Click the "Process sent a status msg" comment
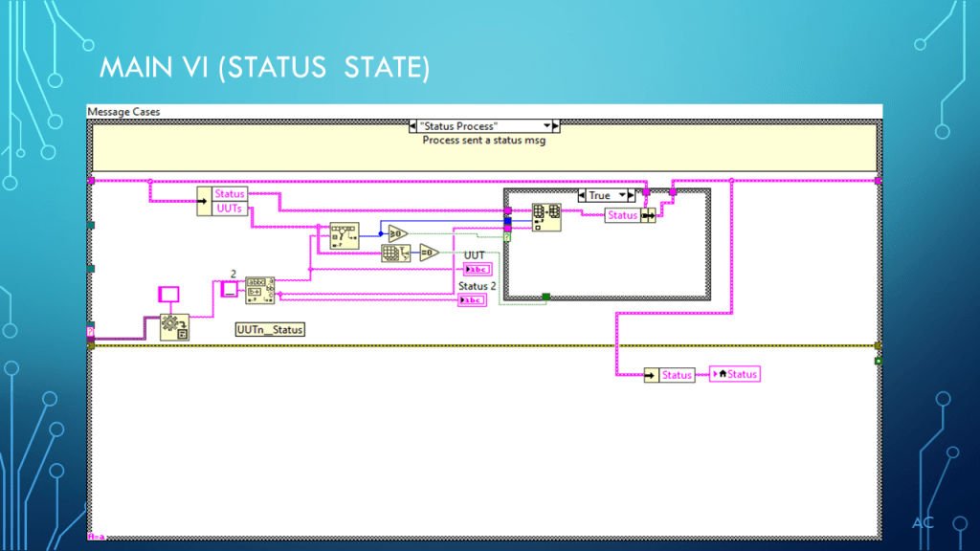The height and width of the screenshot is (551, 980). click(483, 140)
